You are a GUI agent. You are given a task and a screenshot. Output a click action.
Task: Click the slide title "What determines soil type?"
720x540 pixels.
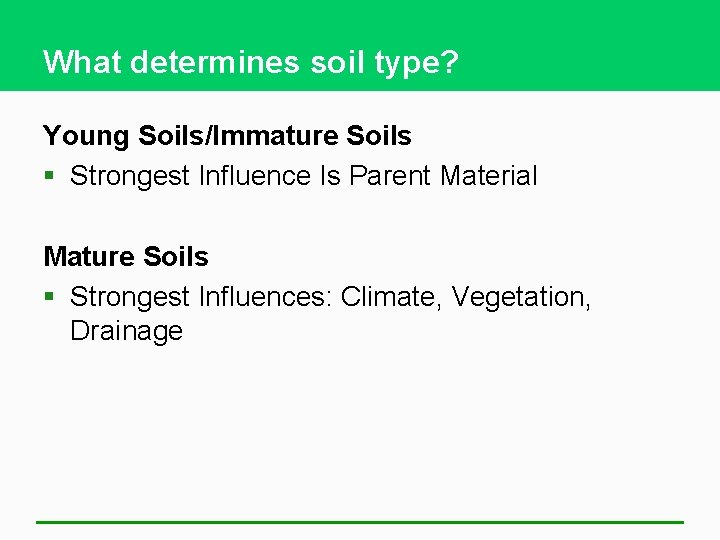251,62
